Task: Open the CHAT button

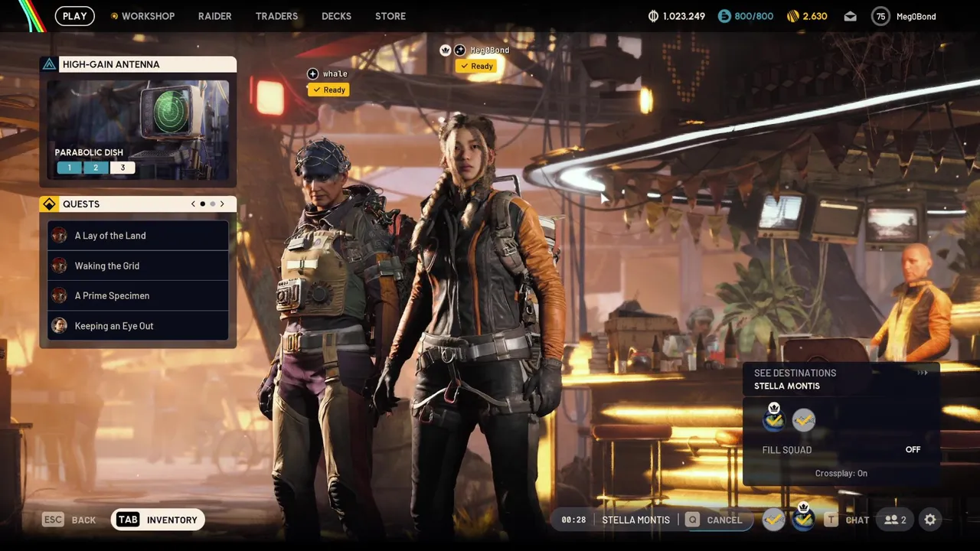Action: 847,520
